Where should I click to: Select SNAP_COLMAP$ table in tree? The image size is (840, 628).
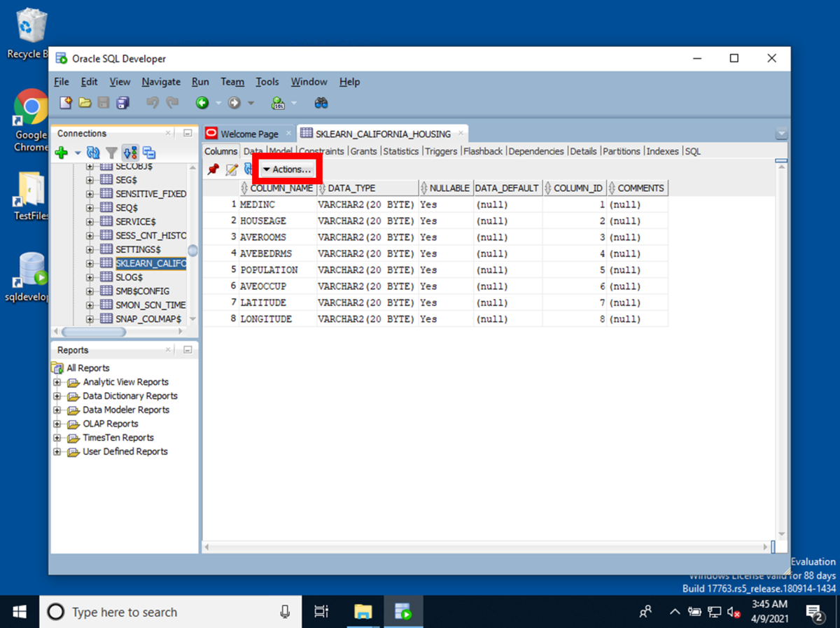point(148,319)
